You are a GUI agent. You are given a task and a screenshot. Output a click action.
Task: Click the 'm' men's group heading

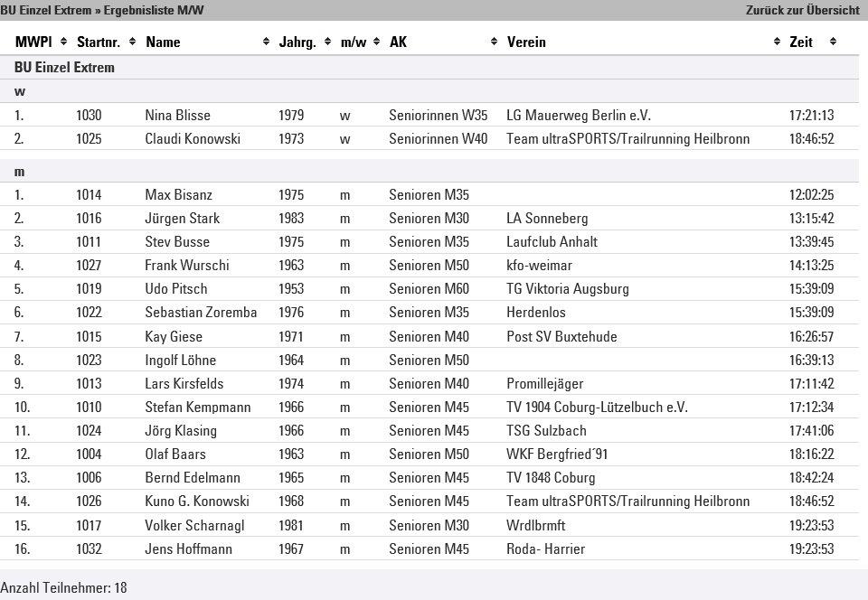coord(20,171)
